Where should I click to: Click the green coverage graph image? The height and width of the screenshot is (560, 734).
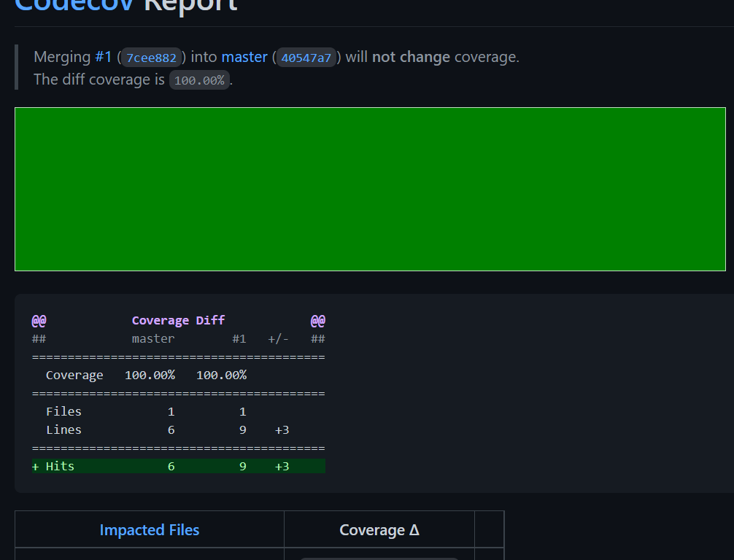(370, 189)
